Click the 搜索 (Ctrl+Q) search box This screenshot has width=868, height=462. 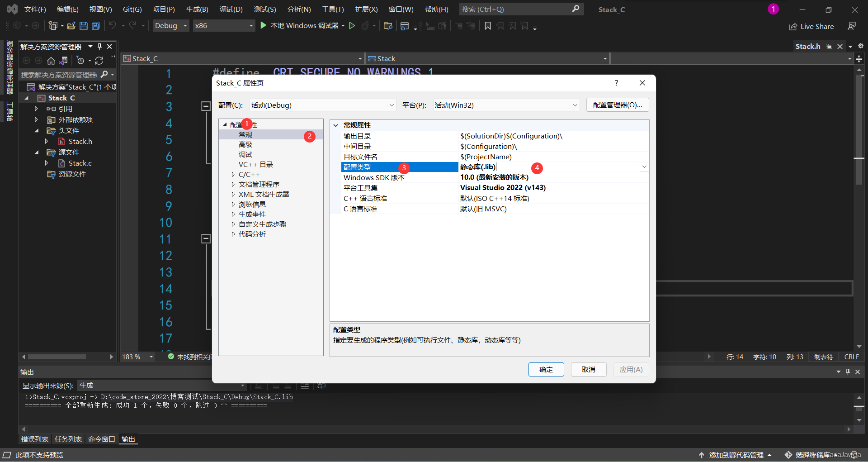(x=521, y=9)
